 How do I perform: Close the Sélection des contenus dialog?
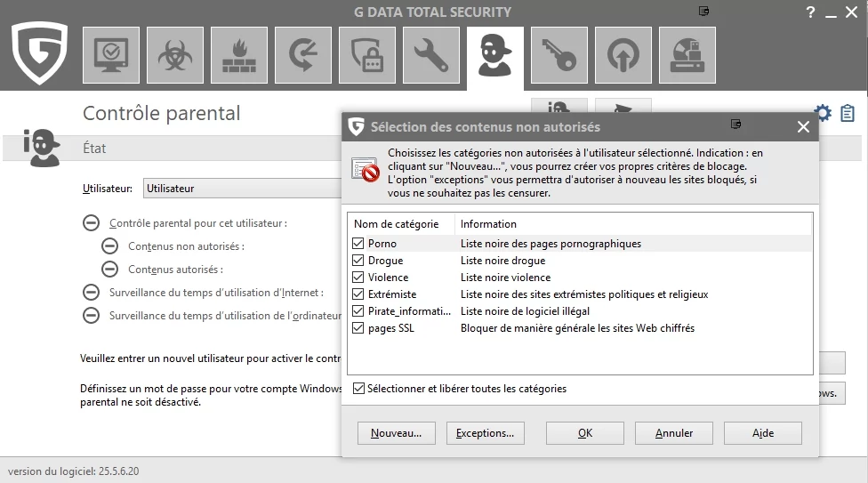[803, 127]
